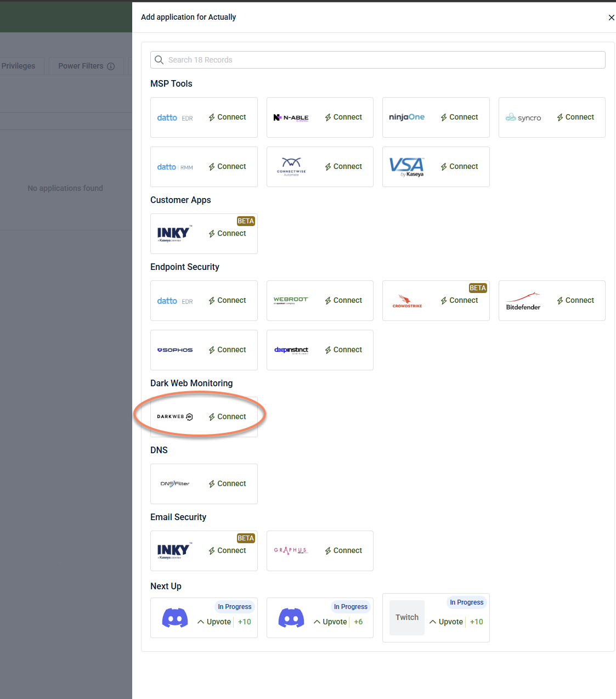This screenshot has height=699, width=616.
Task: Close the Add application panel
Action: pos(611,18)
